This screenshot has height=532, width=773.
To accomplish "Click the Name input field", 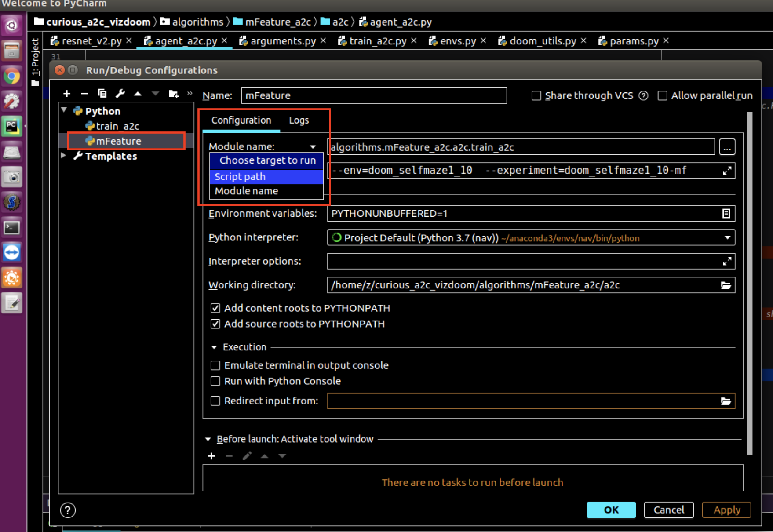I will click(374, 95).
